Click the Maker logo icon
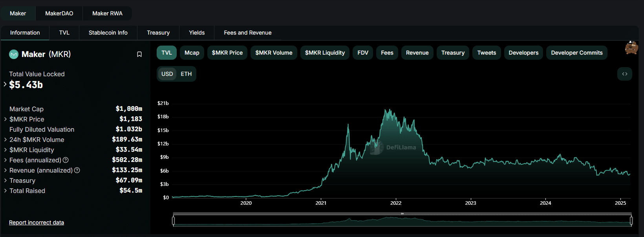 tap(14, 54)
